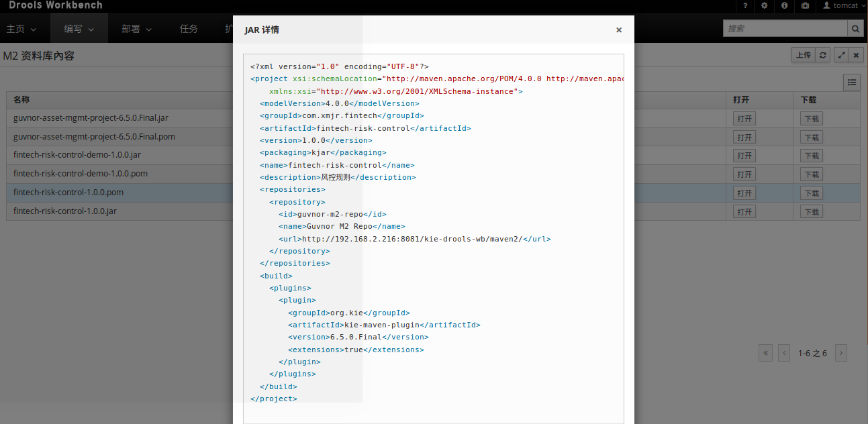Image resolution: width=868 pixels, height=424 pixels.
Task: Click the artifactId kie-maven-plugin line
Action: 384,325
